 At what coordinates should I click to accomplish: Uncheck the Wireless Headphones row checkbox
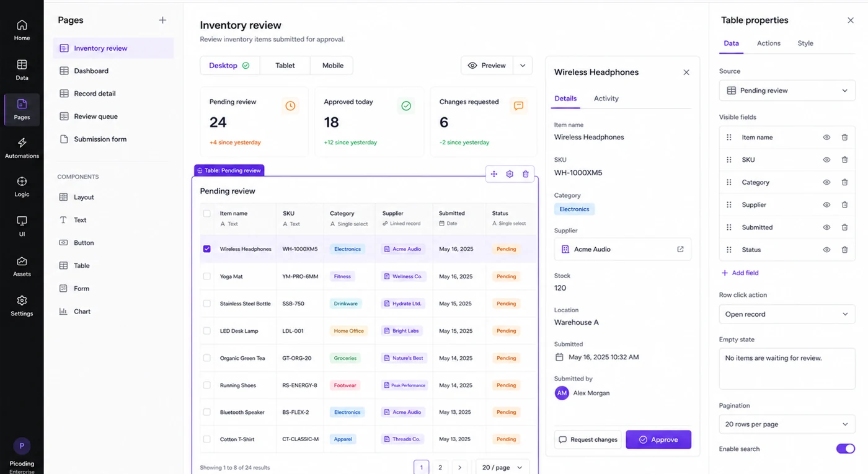(207, 249)
